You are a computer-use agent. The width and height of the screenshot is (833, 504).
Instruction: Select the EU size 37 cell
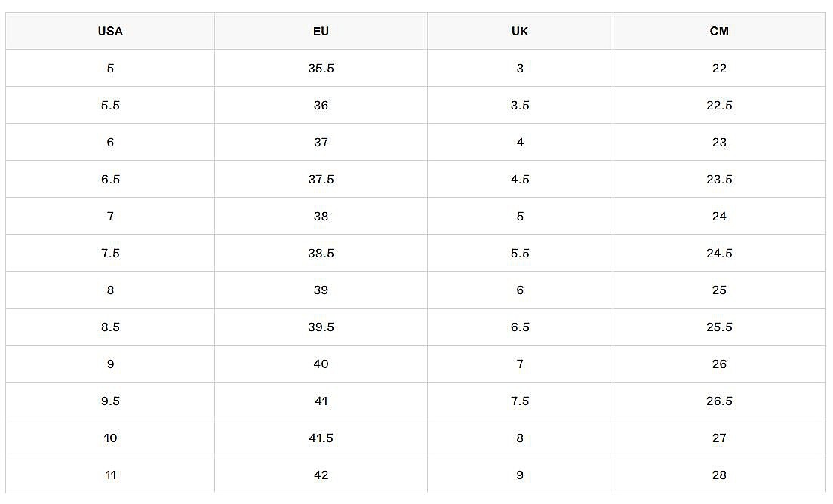click(x=321, y=143)
